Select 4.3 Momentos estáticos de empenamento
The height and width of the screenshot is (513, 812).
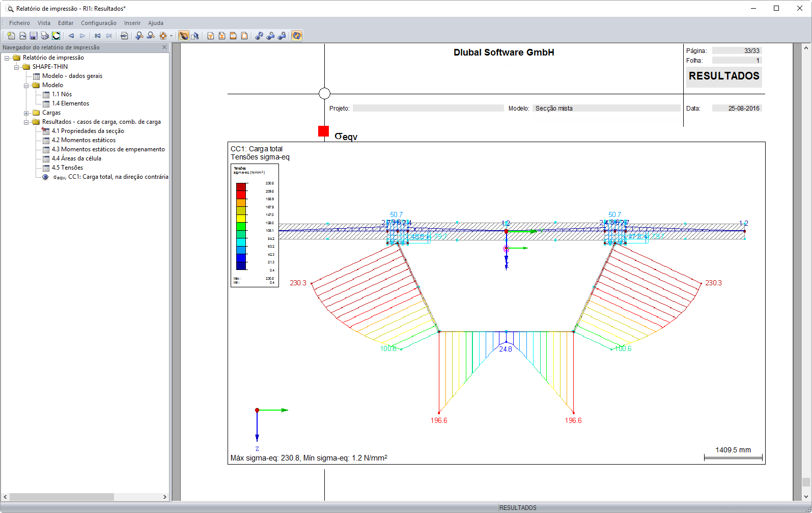point(108,149)
